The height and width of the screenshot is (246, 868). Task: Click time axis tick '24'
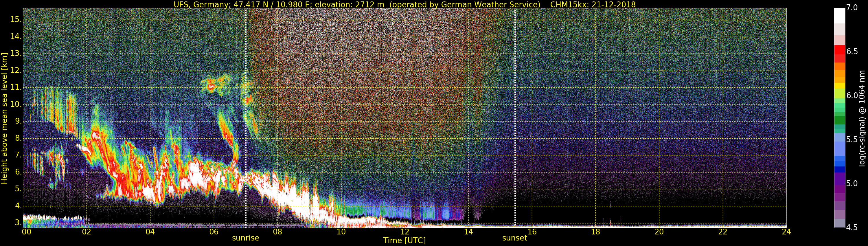click(786, 232)
